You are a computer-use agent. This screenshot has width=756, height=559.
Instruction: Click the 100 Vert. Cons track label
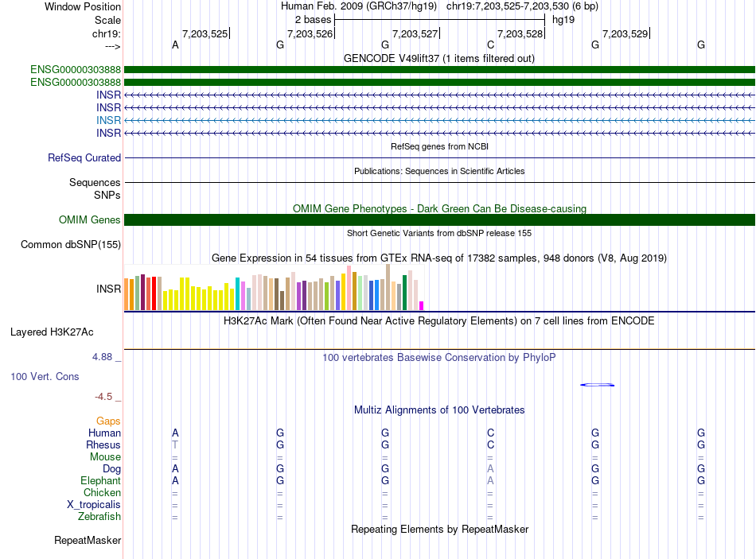(x=45, y=376)
